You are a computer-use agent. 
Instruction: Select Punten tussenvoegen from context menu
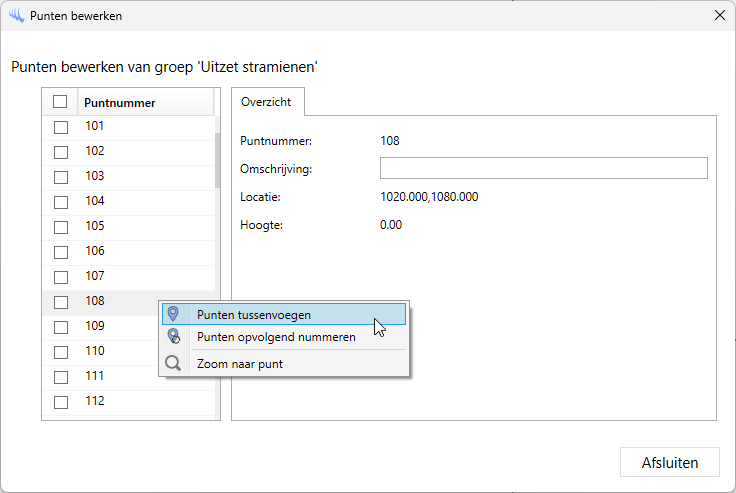pos(253,314)
